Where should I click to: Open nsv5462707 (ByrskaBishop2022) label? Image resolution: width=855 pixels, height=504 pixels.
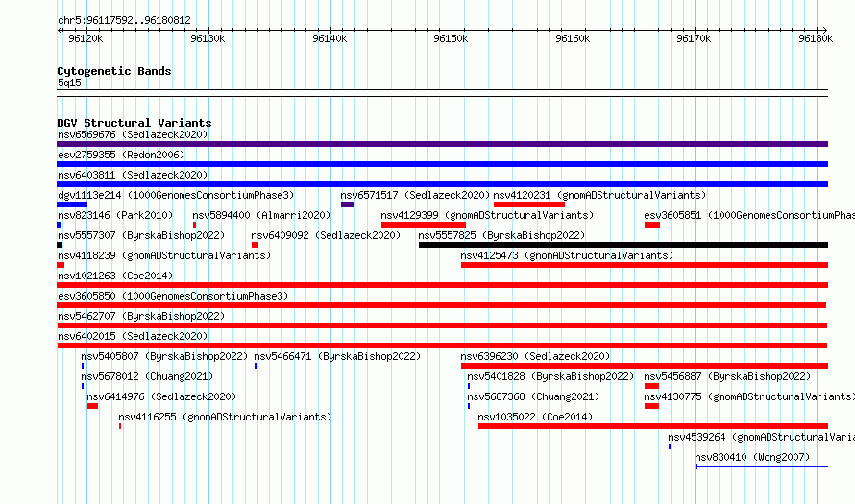[141, 316]
